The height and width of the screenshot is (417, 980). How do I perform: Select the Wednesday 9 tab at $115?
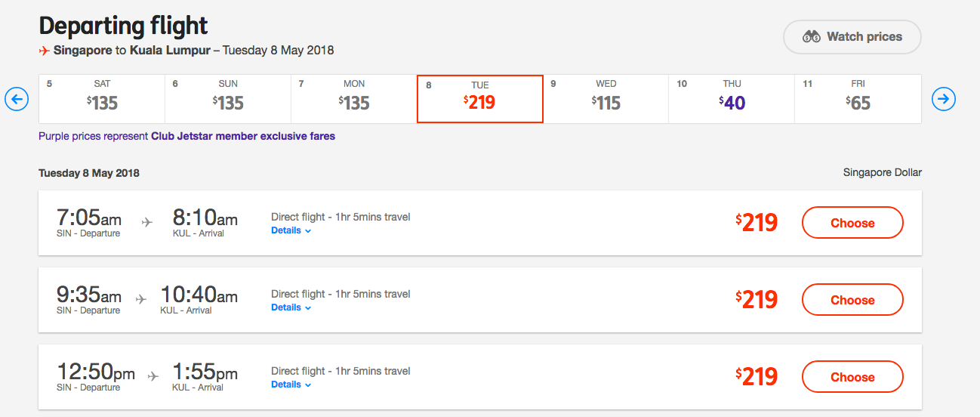click(606, 99)
